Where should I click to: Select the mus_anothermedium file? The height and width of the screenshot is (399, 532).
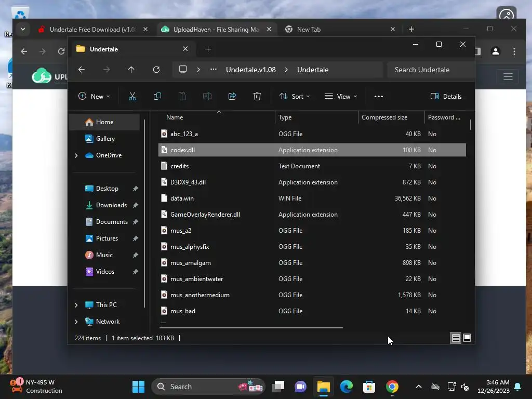tap(312, 295)
